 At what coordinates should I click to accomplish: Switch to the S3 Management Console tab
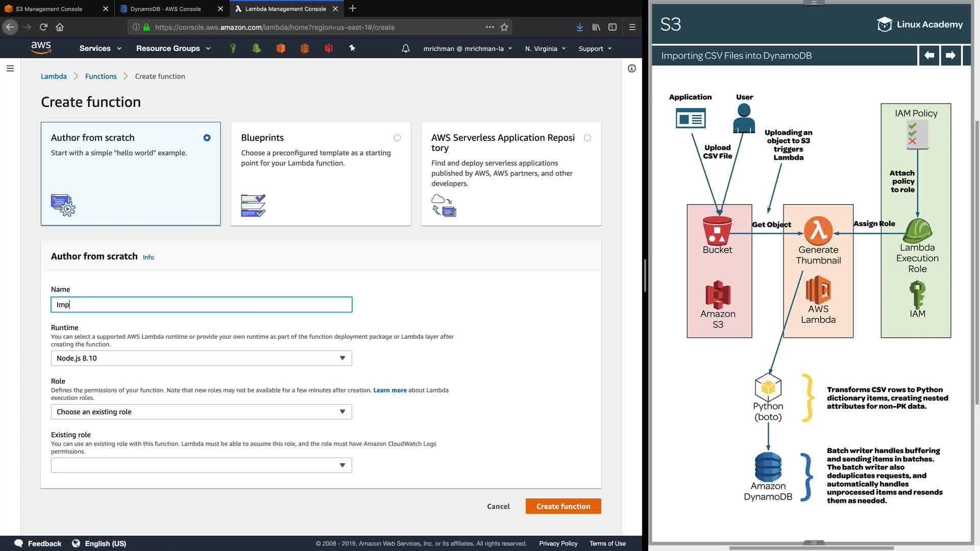(49, 9)
